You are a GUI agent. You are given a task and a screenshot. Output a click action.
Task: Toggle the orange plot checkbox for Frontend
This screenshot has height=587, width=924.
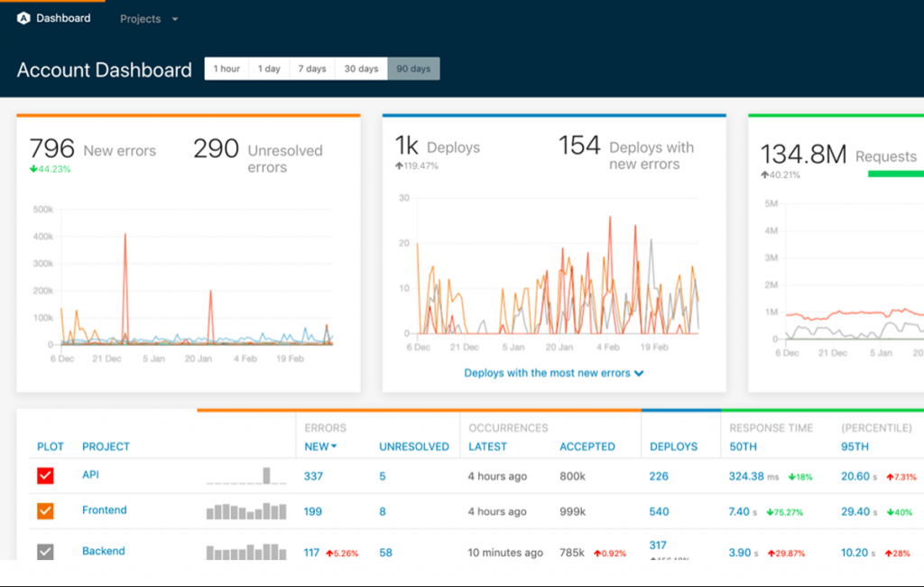(46, 510)
